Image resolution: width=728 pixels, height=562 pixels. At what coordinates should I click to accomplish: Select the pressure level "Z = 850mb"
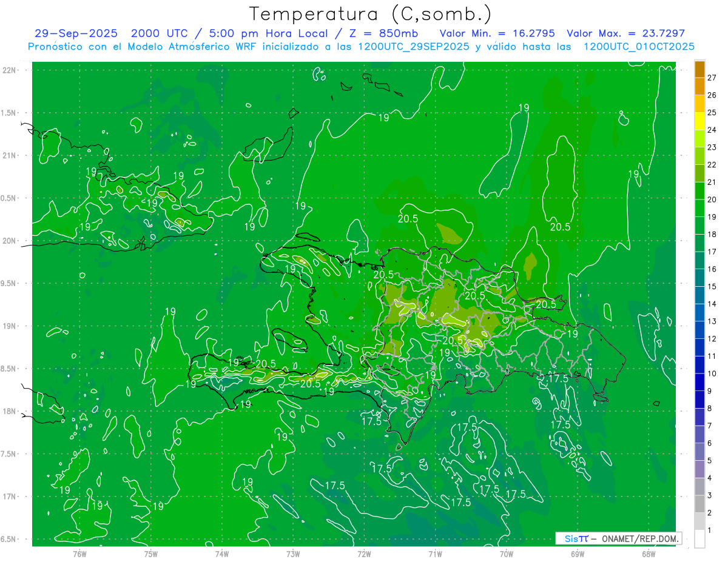tap(382, 33)
